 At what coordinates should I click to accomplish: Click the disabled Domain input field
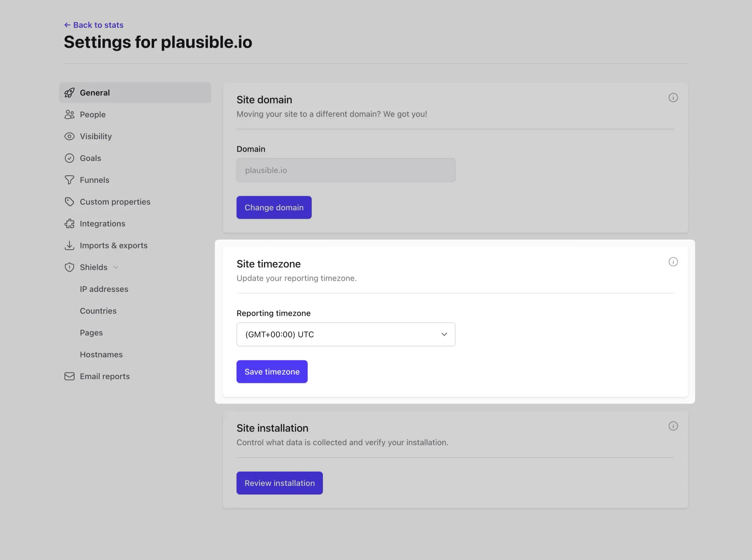tap(346, 170)
